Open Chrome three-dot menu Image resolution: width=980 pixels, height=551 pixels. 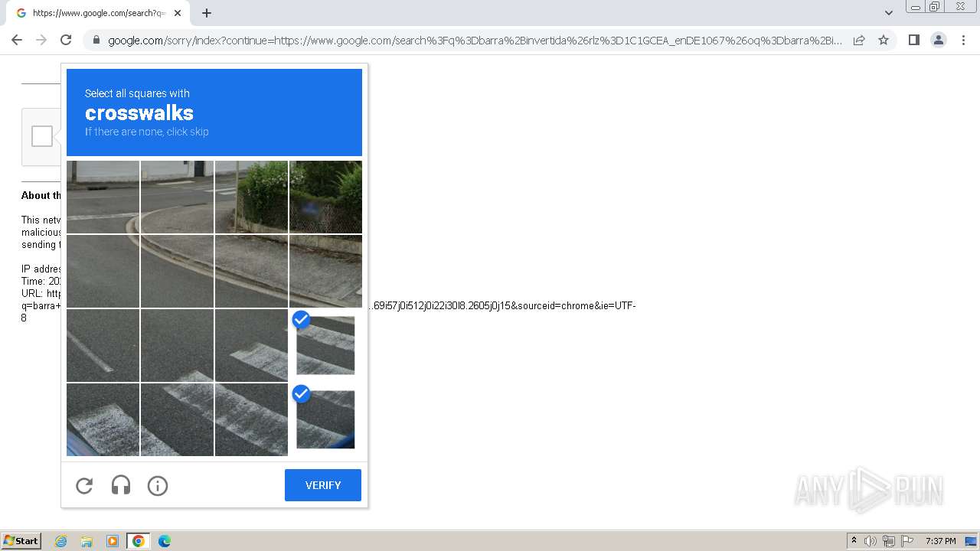pos(963,40)
